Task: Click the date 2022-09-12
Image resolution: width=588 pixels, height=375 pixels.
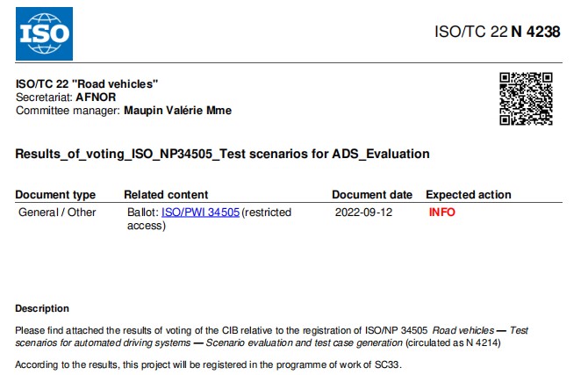Action: 363,213
